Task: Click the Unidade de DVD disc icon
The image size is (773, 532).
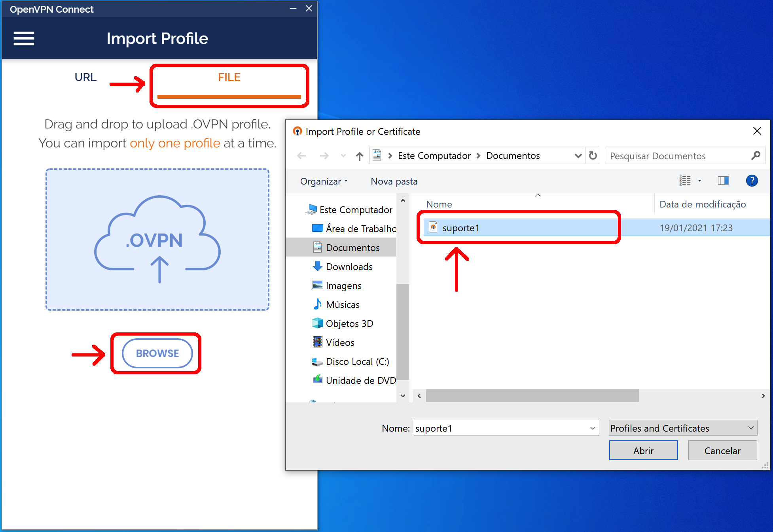Action: coord(317,380)
